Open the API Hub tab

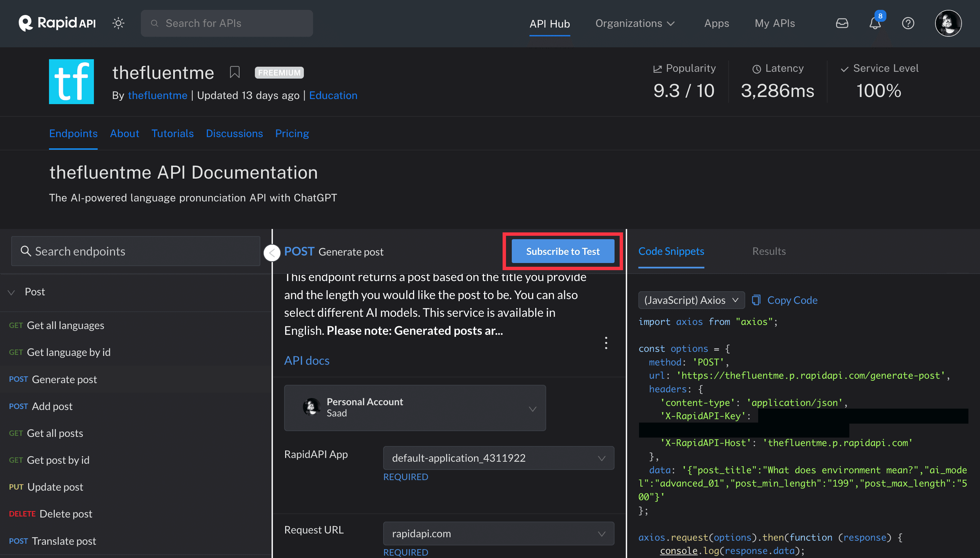(x=549, y=24)
